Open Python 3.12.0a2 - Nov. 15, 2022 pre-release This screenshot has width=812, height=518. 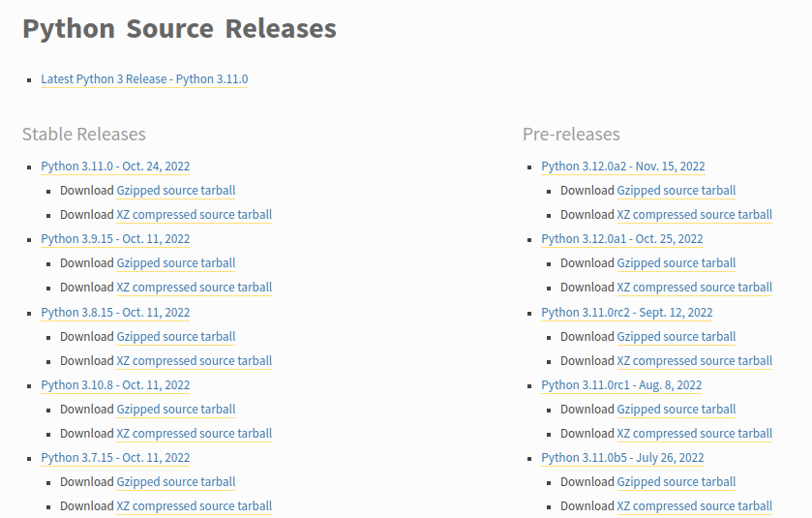tap(623, 167)
